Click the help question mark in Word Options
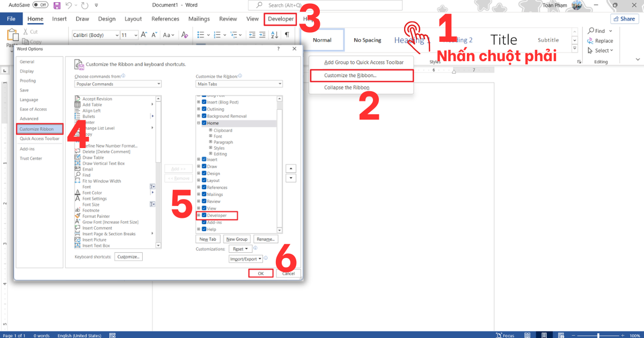Viewport: 644px width, 338px height. 278,49
